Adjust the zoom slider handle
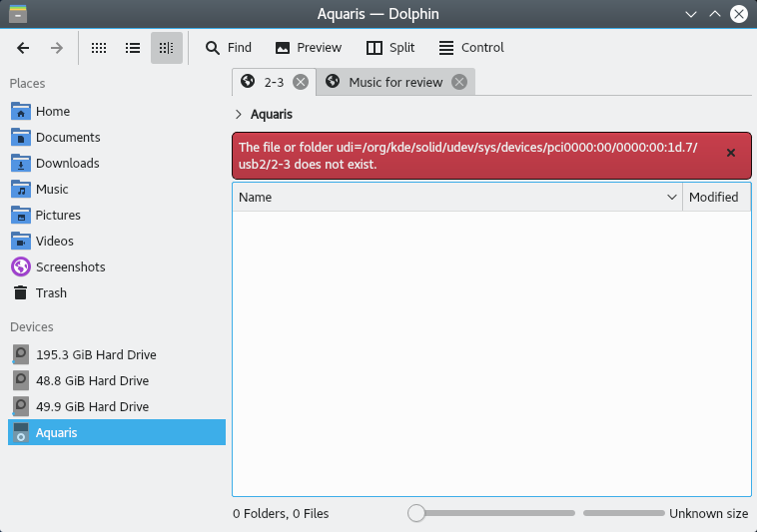This screenshot has height=532, width=757. point(416,514)
